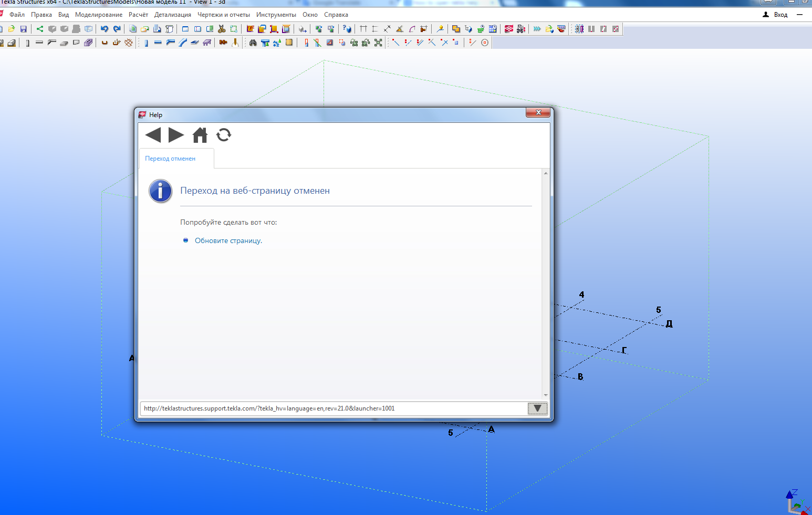Expand the Help address bar dropdown arrow
The width and height of the screenshot is (812, 515).
[537, 408]
